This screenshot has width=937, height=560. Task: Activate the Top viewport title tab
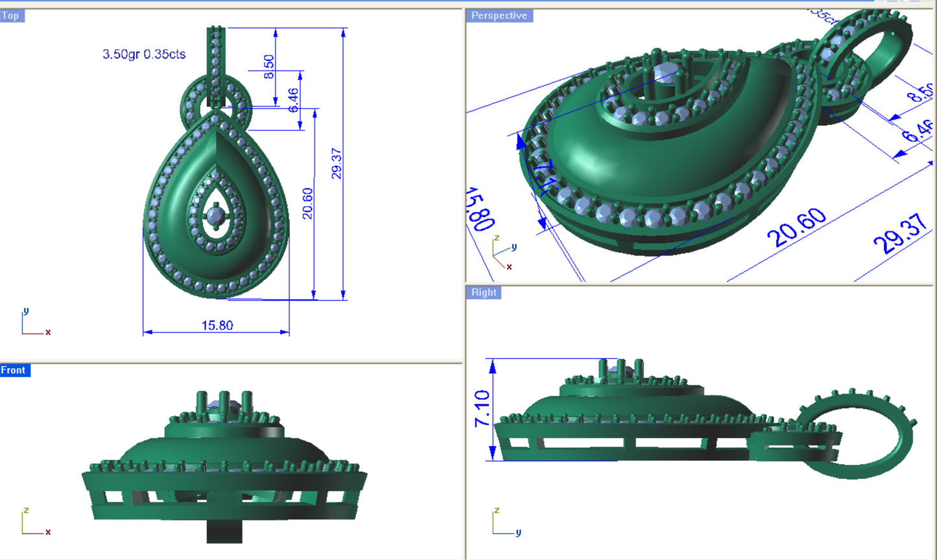click(10, 16)
